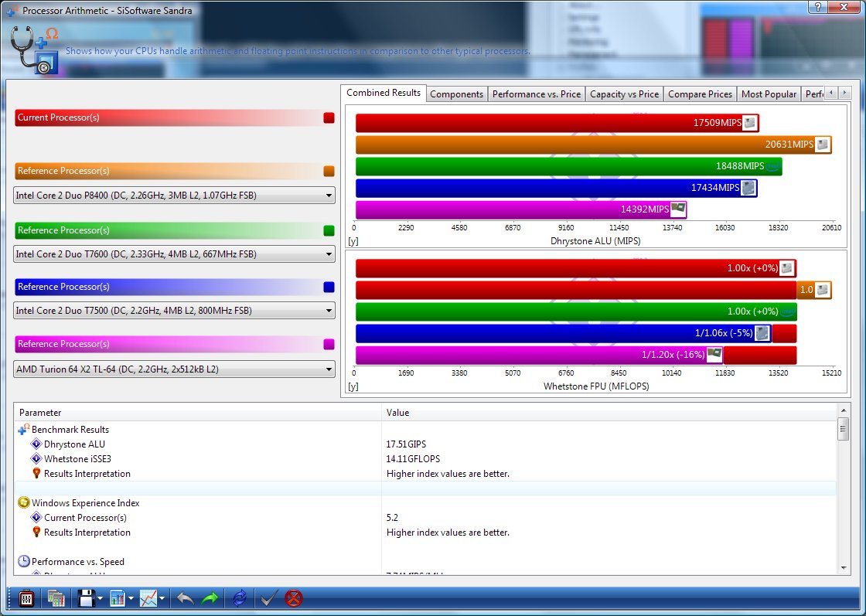Click the diamond icon beside Current Processor(s) parameter
The image size is (866, 616).
click(36, 517)
